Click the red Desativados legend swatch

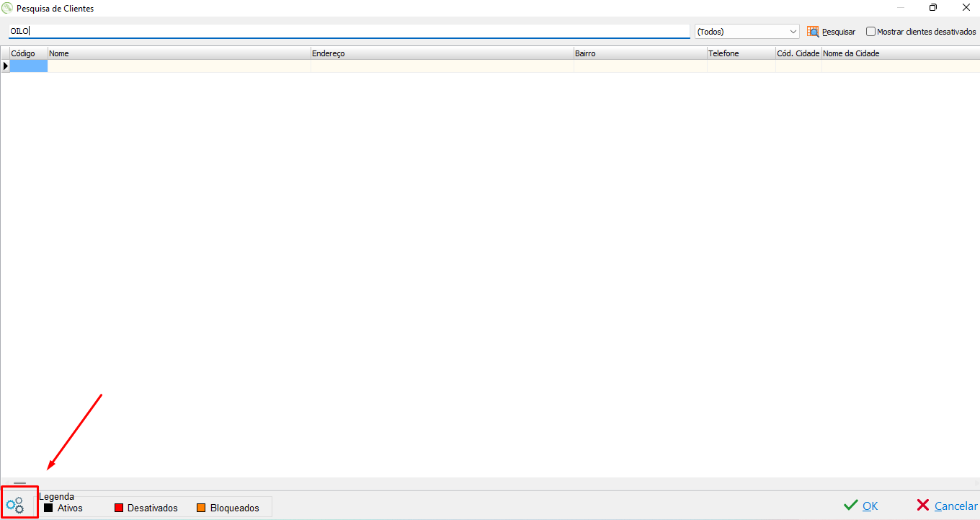(119, 508)
